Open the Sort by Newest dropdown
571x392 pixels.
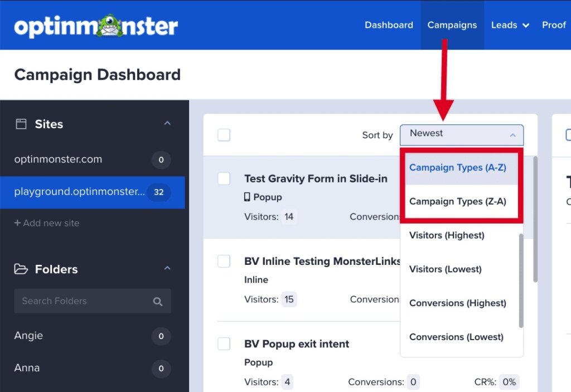(461, 134)
